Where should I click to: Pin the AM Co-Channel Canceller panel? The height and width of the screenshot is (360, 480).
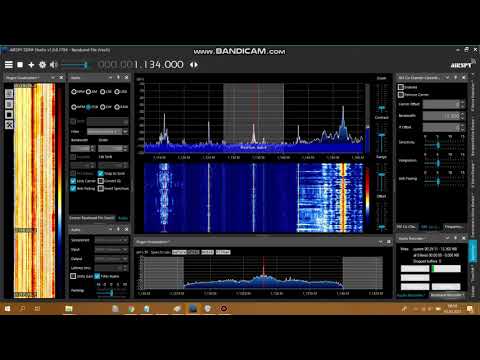[x=456, y=78]
